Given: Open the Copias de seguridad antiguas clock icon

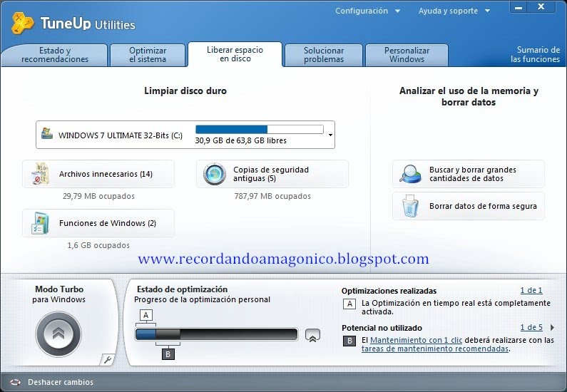Looking at the screenshot, I should [215, 174].
